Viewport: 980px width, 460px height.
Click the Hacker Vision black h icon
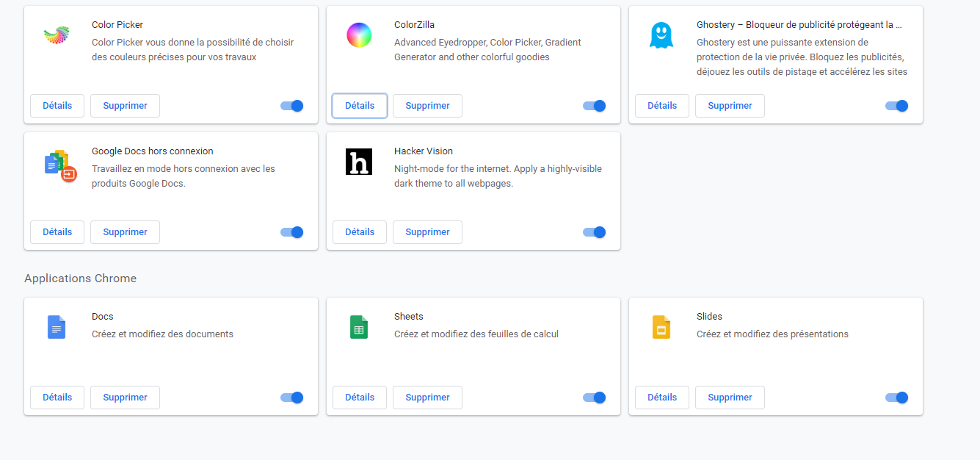click(359, 162)
